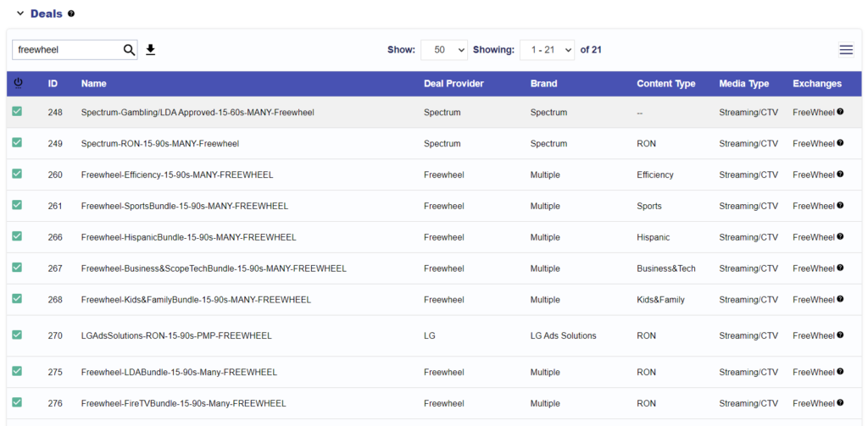Sort by Exchanges column header

pos(817,84)
